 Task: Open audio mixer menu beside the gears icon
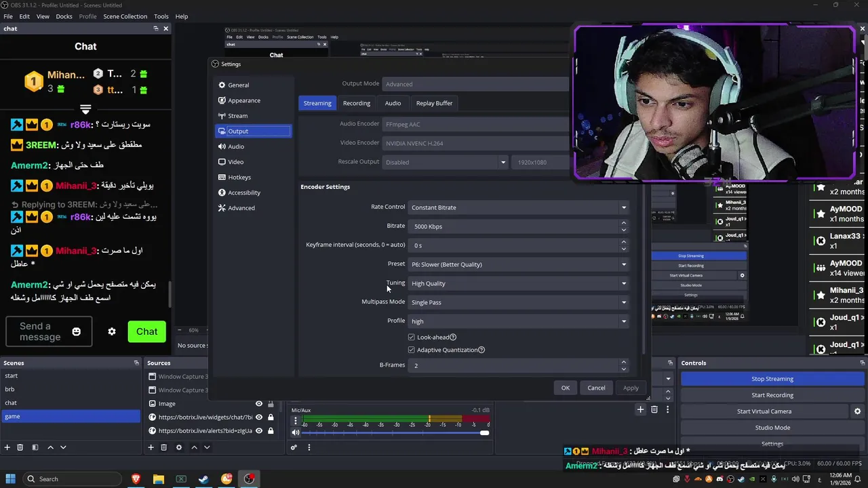(309, 447)
